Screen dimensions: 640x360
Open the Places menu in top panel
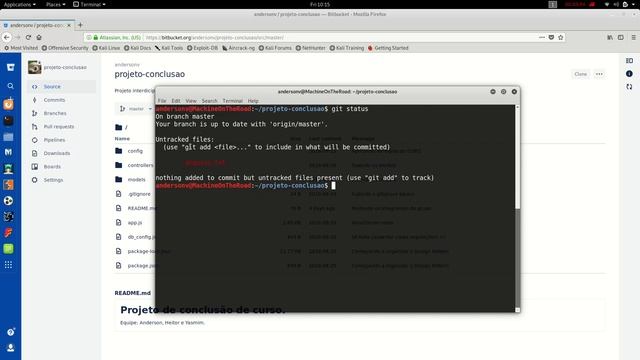tap(56, 4)
